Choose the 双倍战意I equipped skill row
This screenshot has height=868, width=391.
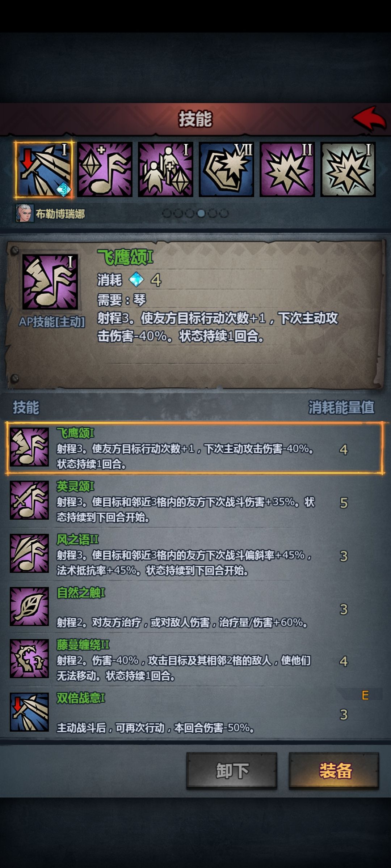[195, 712]
